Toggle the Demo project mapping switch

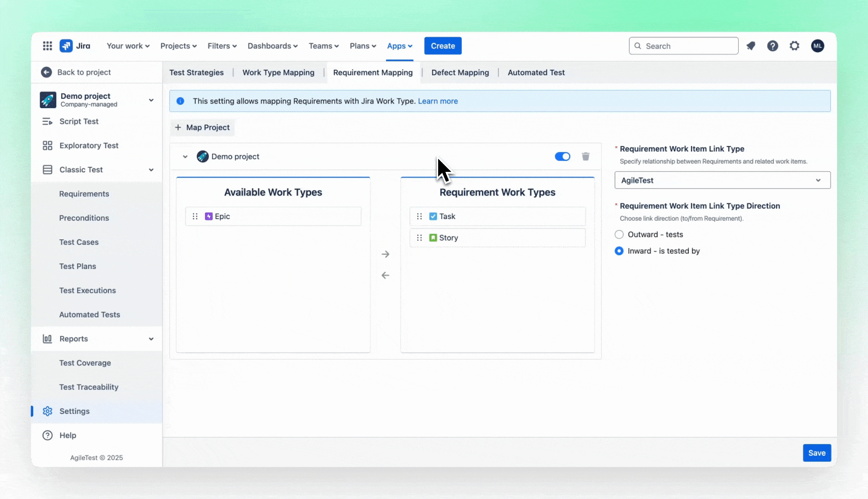pyautogui.click(x=562, y=157)
